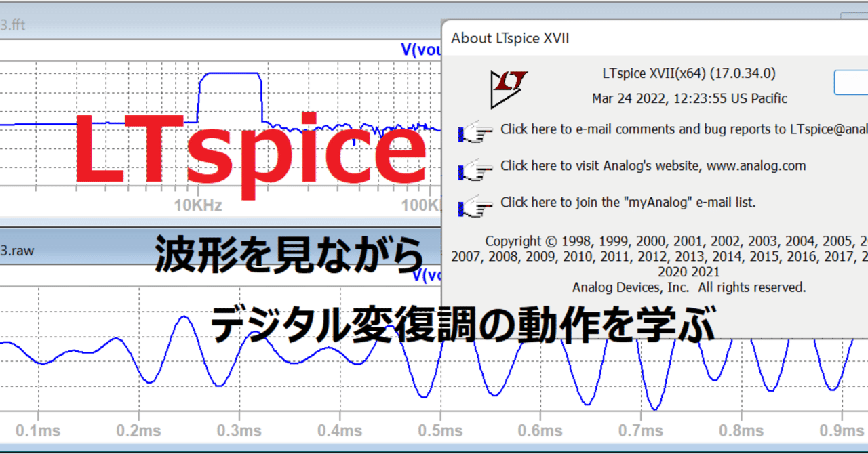Select the 3.fft waveform window title bar
Viewport: 868px width, 454px height.
203,25
